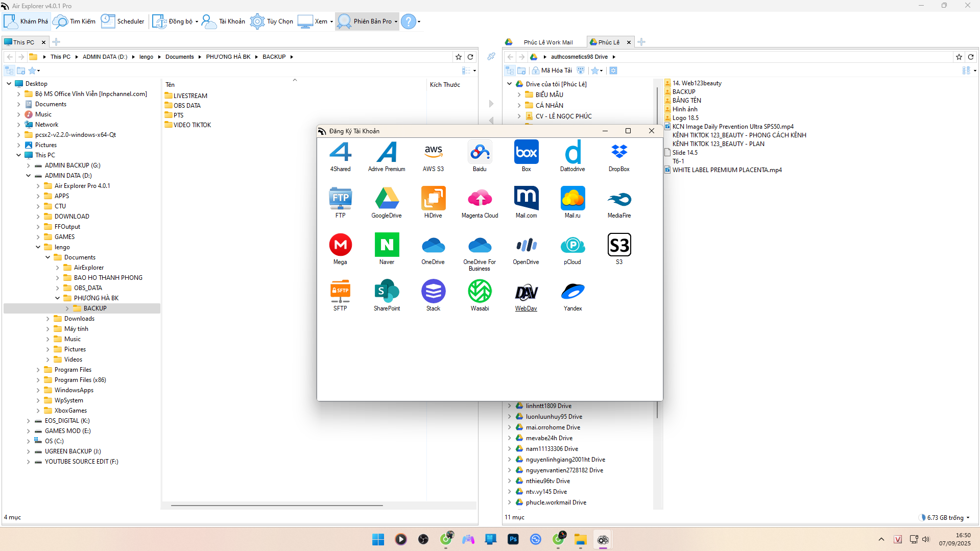Expand the linhntt1809 Drive node
980x551 pixels.
(509, 406)
